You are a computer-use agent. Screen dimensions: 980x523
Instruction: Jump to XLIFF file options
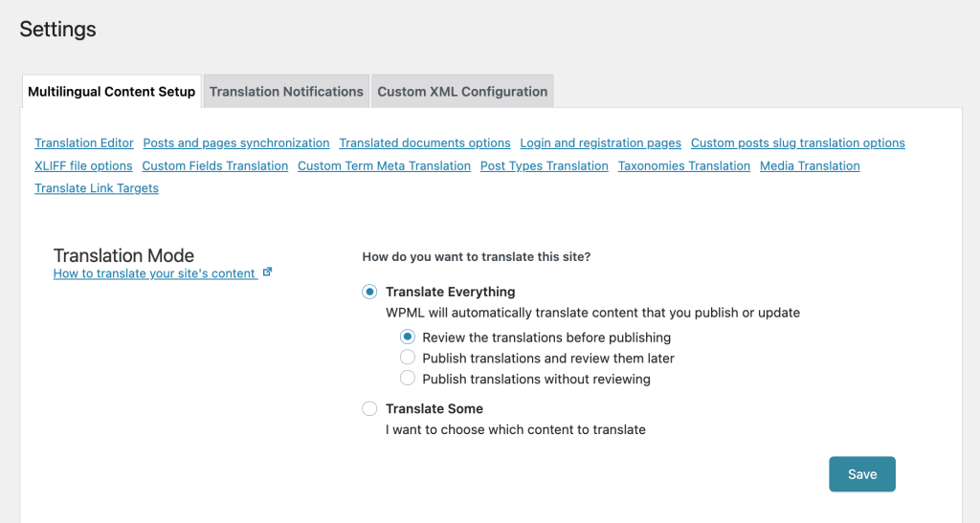84,166
